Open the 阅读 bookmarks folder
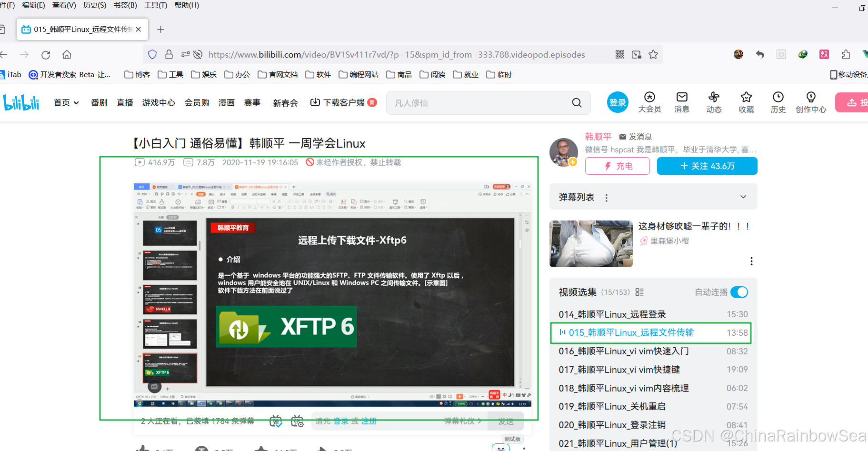The width and height of the screenshot is (868, 451). tap(432, 74)
